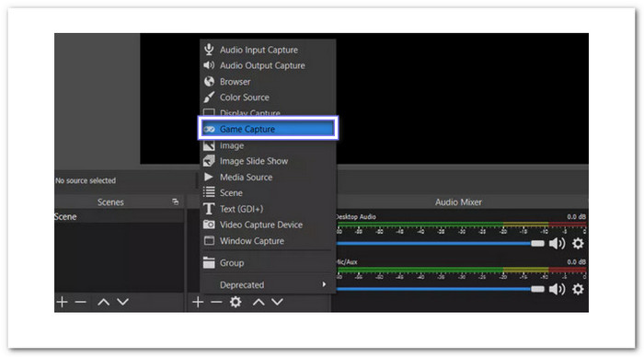The width and height of the screenshot is (644, 357).
Task: Click the gamepad icon for Game Capture
Action: tap(209, 130)
